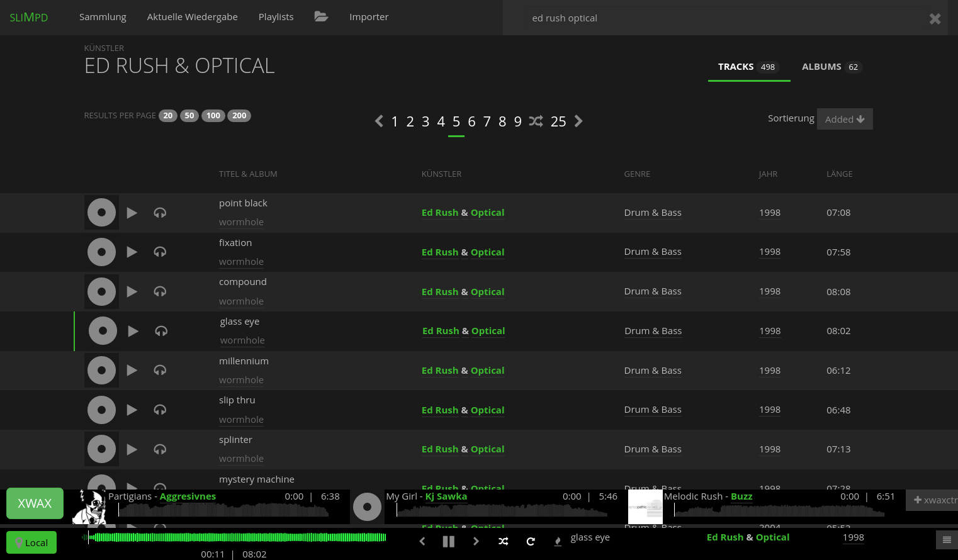Toggle shuffle mode in player bar
The width and height of the screenshot is (958, 560).
coord(504,541)
